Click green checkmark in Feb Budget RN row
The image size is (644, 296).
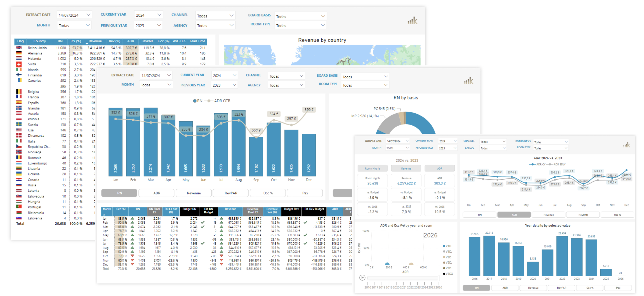203,222
